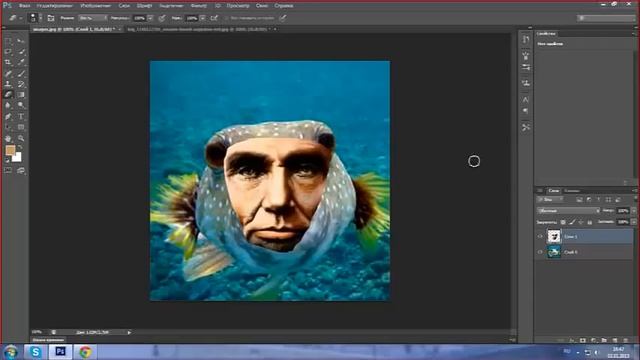This screenshot has width=640, height=360.
Task: Open the flow slider dropdown in options bar
Action: [x=202, y=18]
